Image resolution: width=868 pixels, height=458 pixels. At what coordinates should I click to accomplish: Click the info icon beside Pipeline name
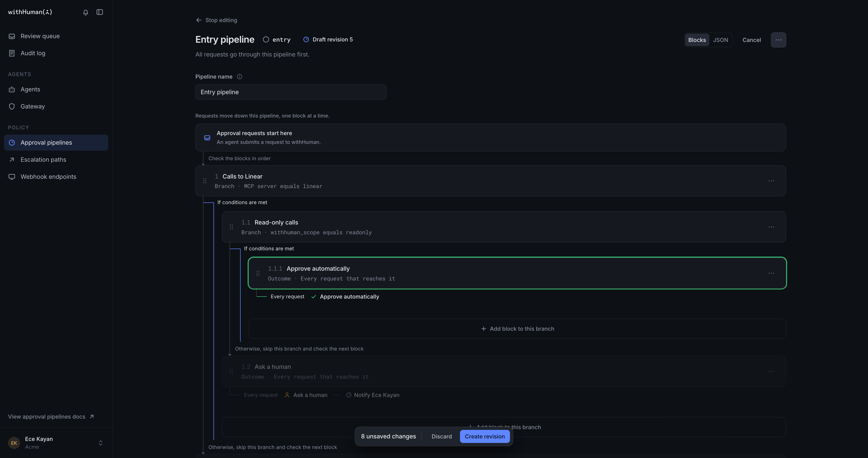coord(240,77)
